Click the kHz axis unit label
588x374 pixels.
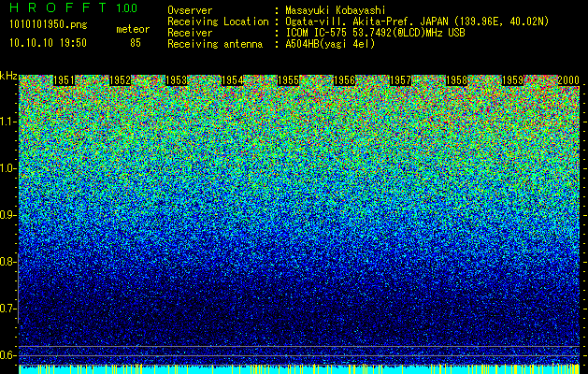[8, 76]
